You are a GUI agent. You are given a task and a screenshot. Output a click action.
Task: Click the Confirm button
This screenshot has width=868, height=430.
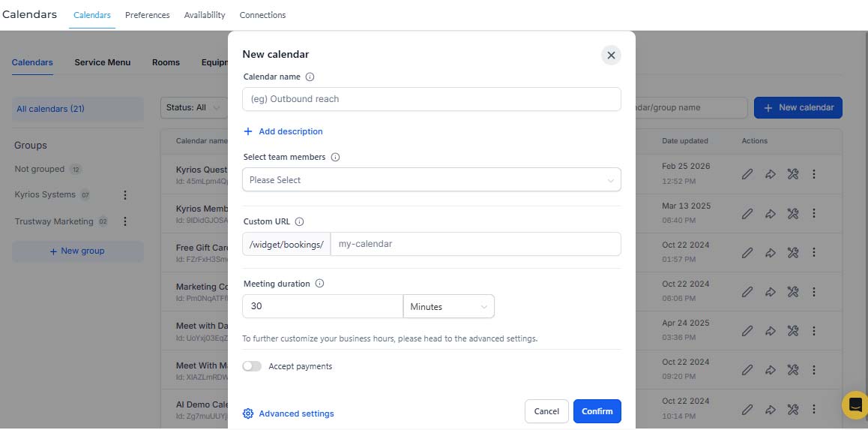click(x=597, y=411)
